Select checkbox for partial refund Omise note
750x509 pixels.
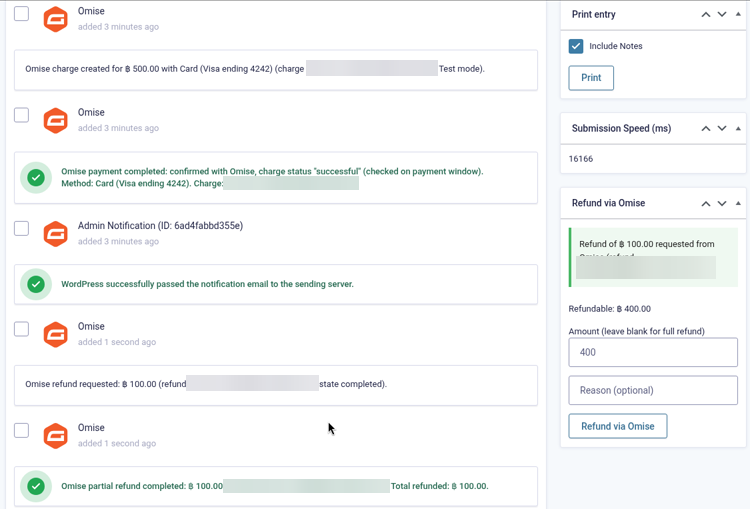point(22,430)
